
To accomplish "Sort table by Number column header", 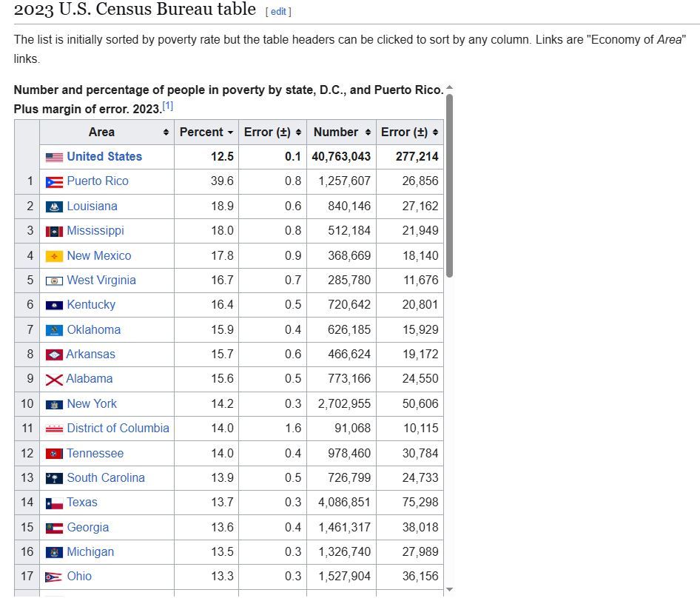I will coord(342,132).
